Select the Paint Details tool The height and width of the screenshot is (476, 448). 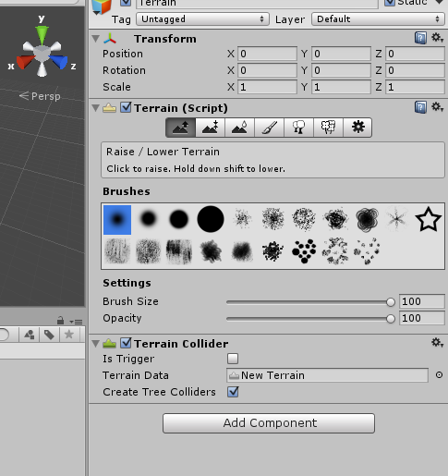[328, 128]
